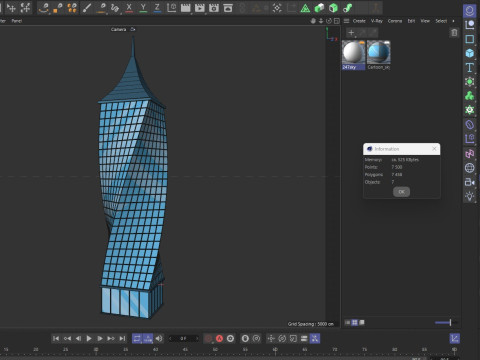Click Render to Picture Viewer icon

[200, 8]
